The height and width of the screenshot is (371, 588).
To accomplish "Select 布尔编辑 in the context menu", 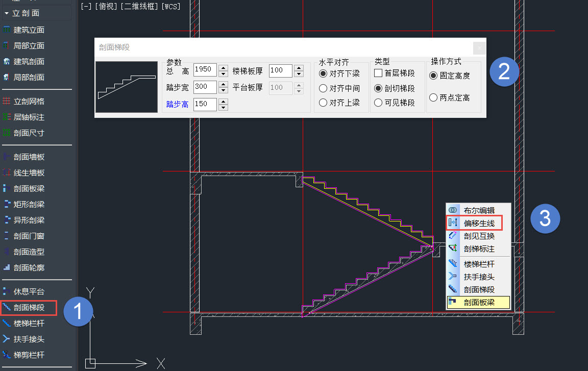I will coord(479,210).
